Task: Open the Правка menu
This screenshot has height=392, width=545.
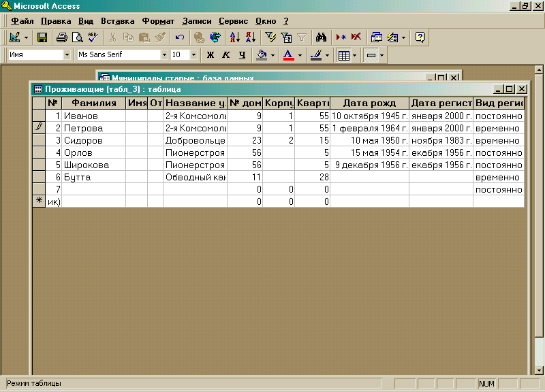Action: click(x=56, y=21)
